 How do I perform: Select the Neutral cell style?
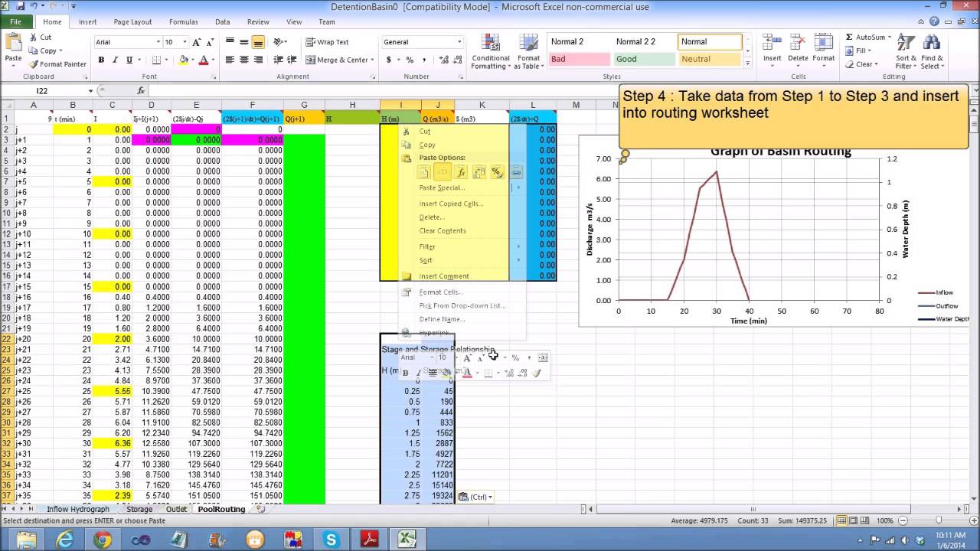pyautogui.click(x=710, y=59)
